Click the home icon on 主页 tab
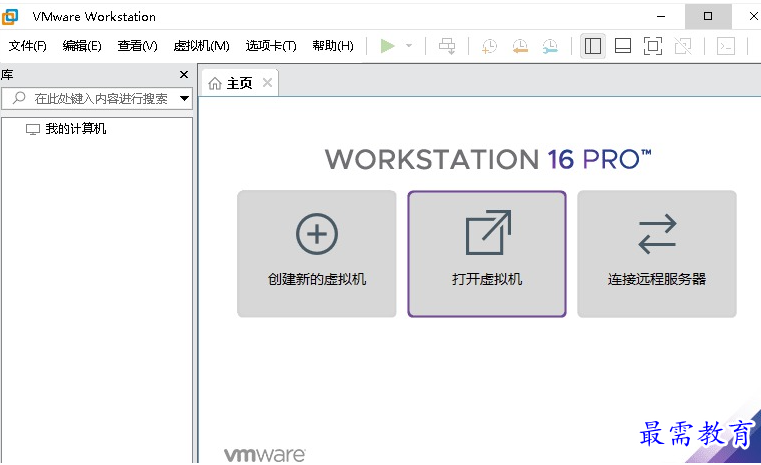761x465 pixels. [215, 83]
